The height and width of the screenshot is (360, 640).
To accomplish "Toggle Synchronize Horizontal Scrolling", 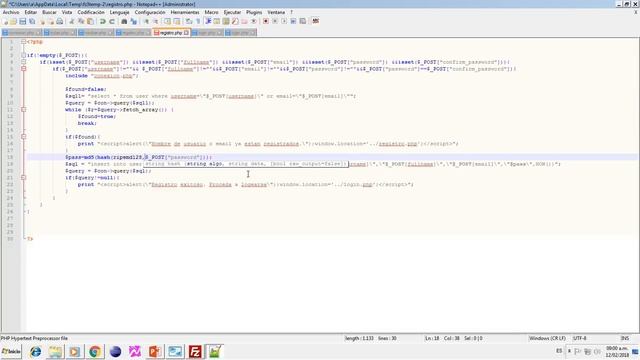I will [x=177, y=21].
